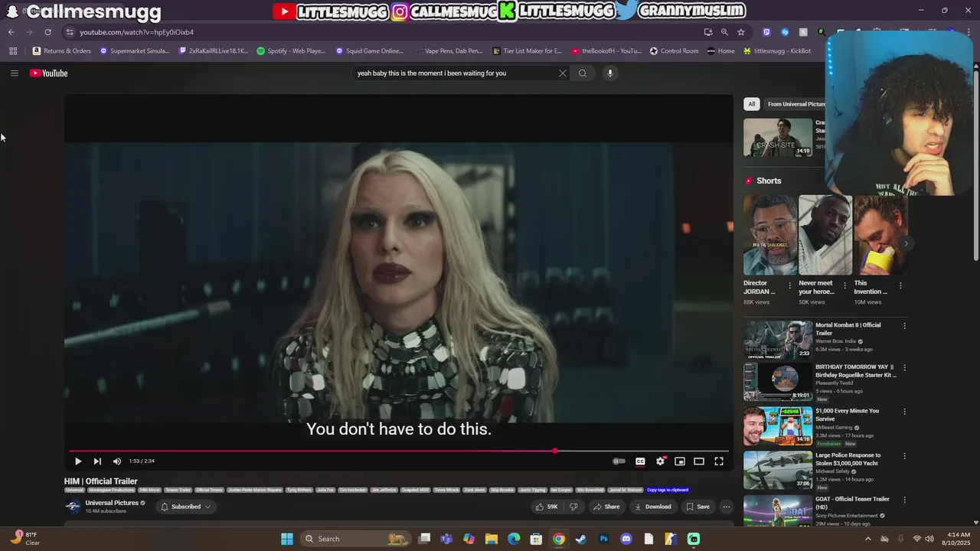This screenshot has height=551, width=980.
Task: Show next Shorts with right arrow
Action: pyautogui.click(x=906, y=243)
